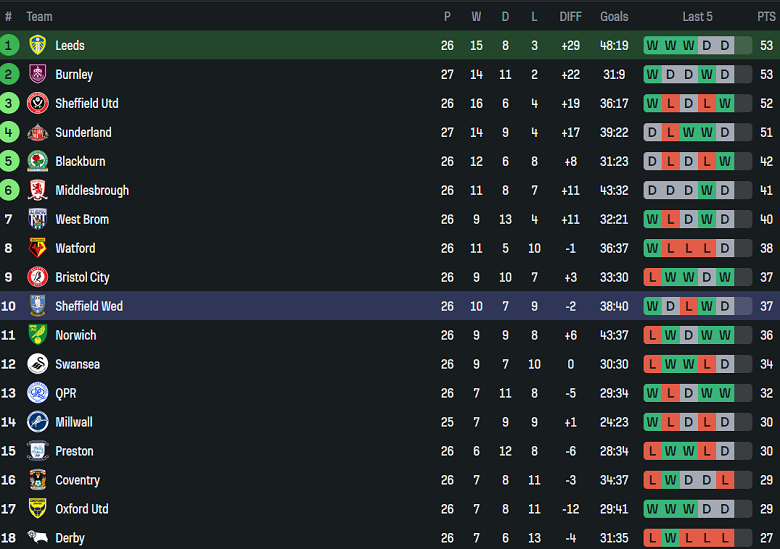Click the Sunderland club crest icon
The height and width of the screenshot is (549, 780).
(37, 132)
